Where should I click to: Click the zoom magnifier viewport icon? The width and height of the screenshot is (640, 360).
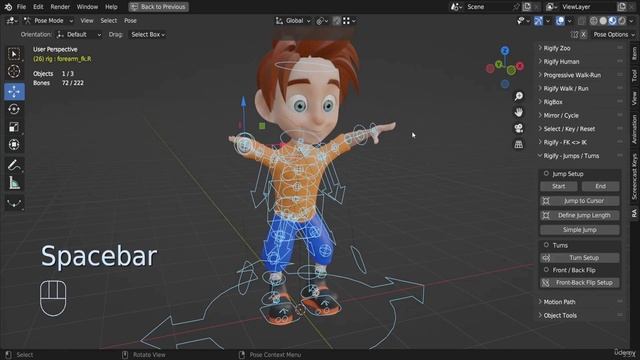click(518, 96)
